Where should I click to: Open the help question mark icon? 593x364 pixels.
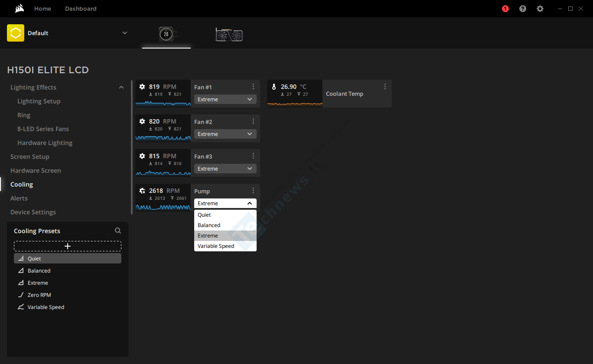pyautogui.click(x=523, y=9)
